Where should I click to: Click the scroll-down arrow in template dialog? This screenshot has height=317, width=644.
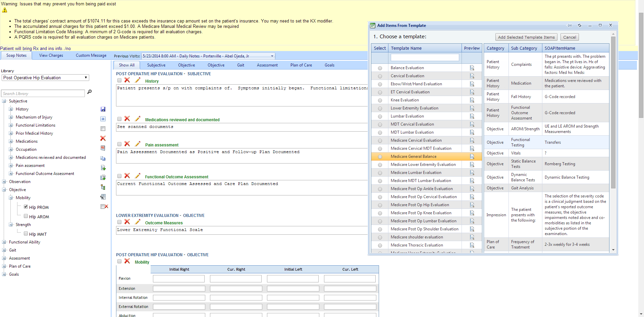pos(613,250)
